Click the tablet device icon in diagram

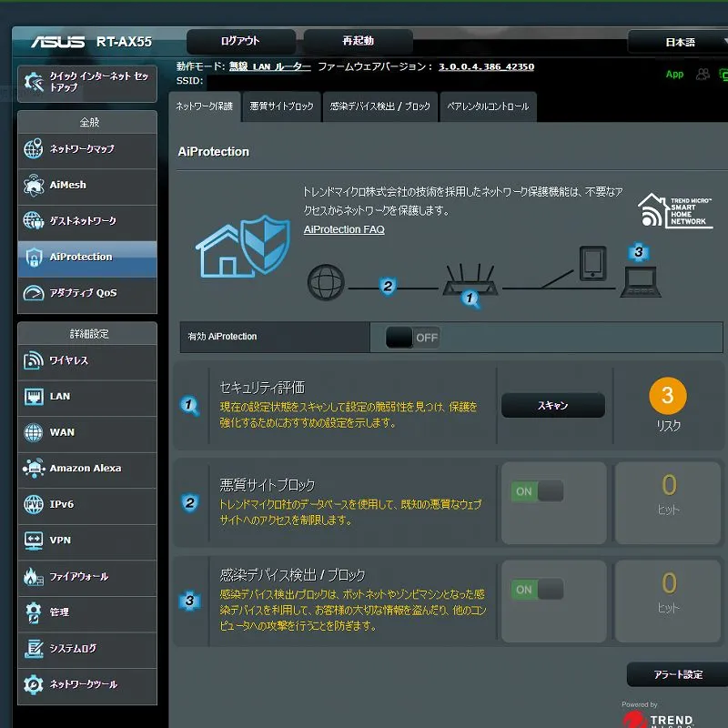(x=593, y=263)
